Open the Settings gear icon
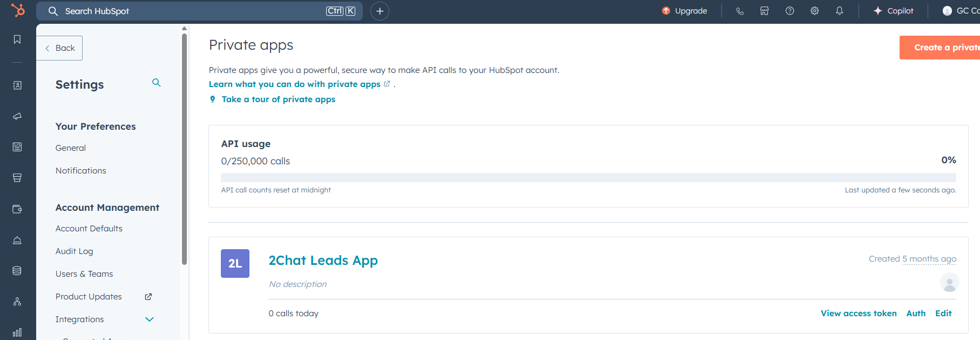 815,11
